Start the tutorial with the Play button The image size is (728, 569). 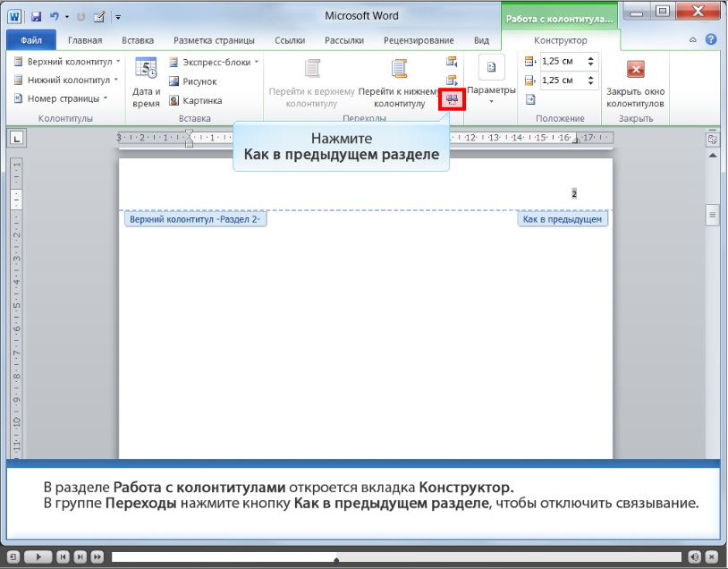(38, 556)
